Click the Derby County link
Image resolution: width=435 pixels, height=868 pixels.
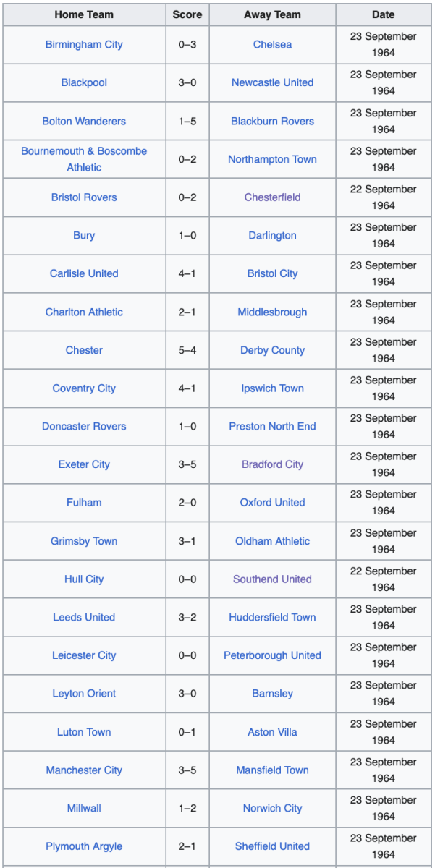point(272,351)
